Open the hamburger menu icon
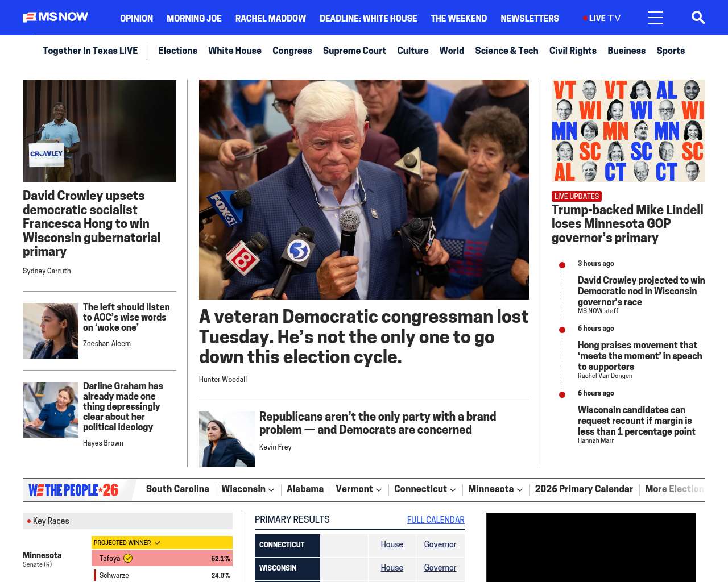Image resolution: width=728 pixels, height=582 pixels. coord(656,18)
